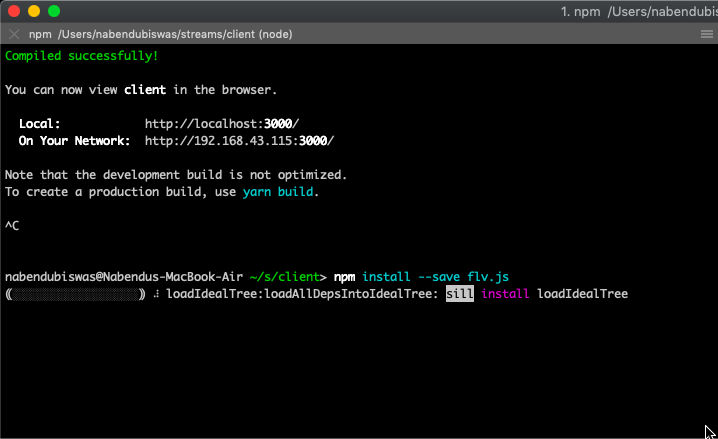The width and height of the screenshot is (718, 439).
Task: Click the '^C' interrupt line
Action: click(12, 226)
